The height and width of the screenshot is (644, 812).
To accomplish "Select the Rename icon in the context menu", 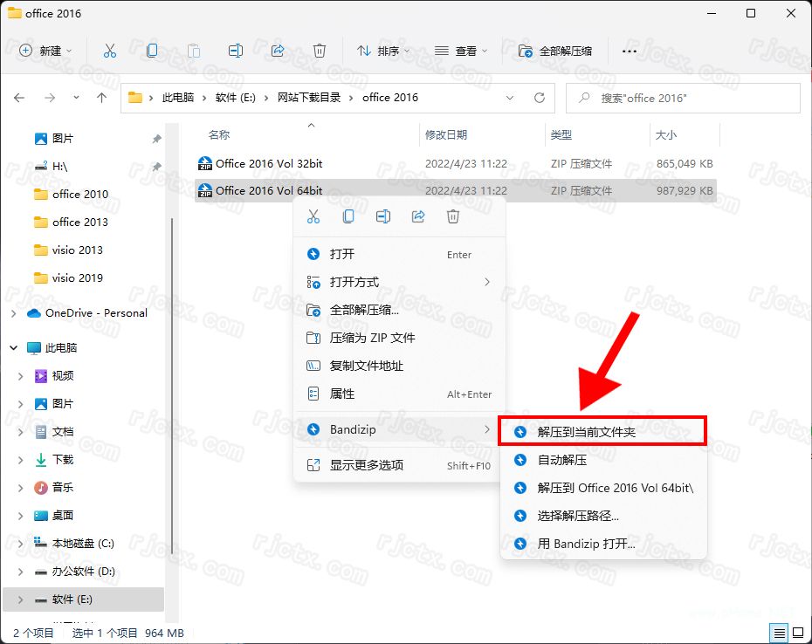I will 383,216.
